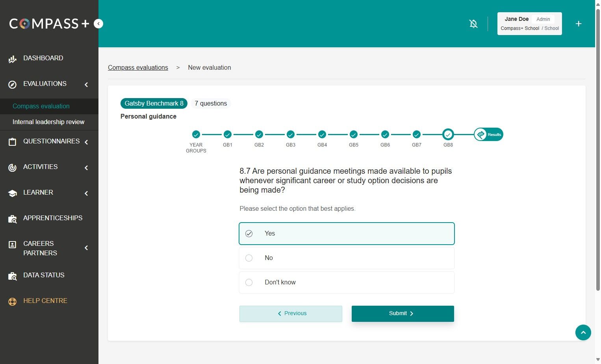
Task: Click the Evaluations compass icon
Action: 12,84
